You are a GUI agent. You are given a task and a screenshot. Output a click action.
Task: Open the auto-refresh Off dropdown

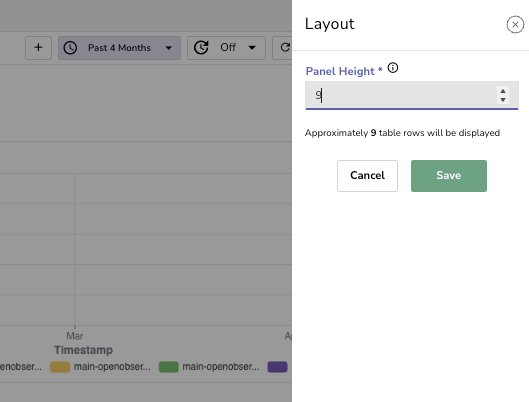[226, 48]
